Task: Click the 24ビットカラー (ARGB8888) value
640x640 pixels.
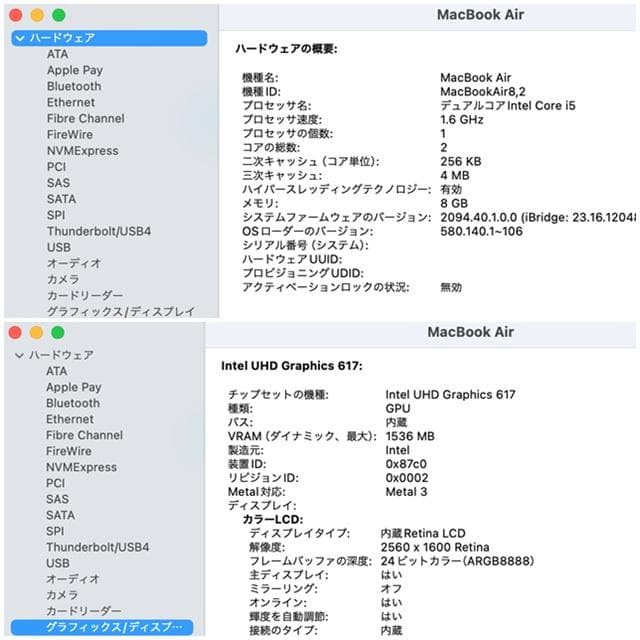Action: [457, 561]
